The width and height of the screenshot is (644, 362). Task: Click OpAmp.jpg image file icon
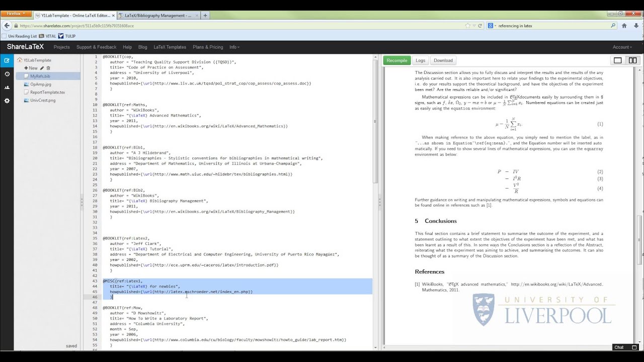[x=26, y=84]
